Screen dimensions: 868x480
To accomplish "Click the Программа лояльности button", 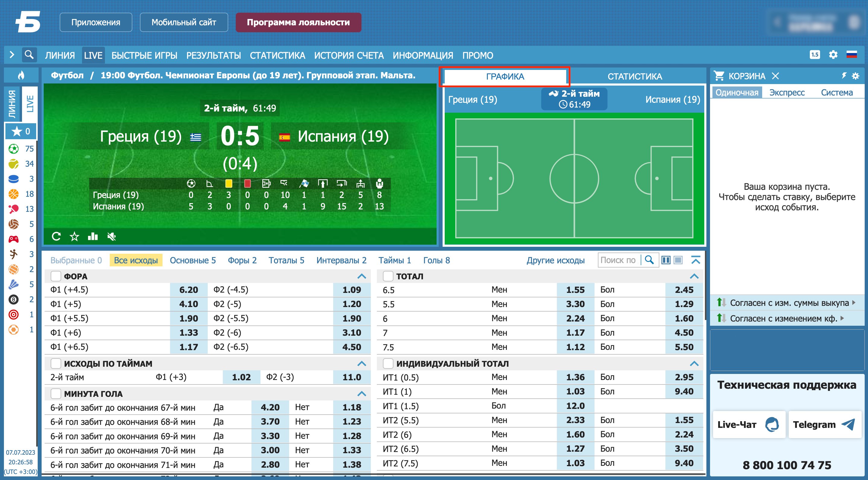I will (x=298, y=22).
